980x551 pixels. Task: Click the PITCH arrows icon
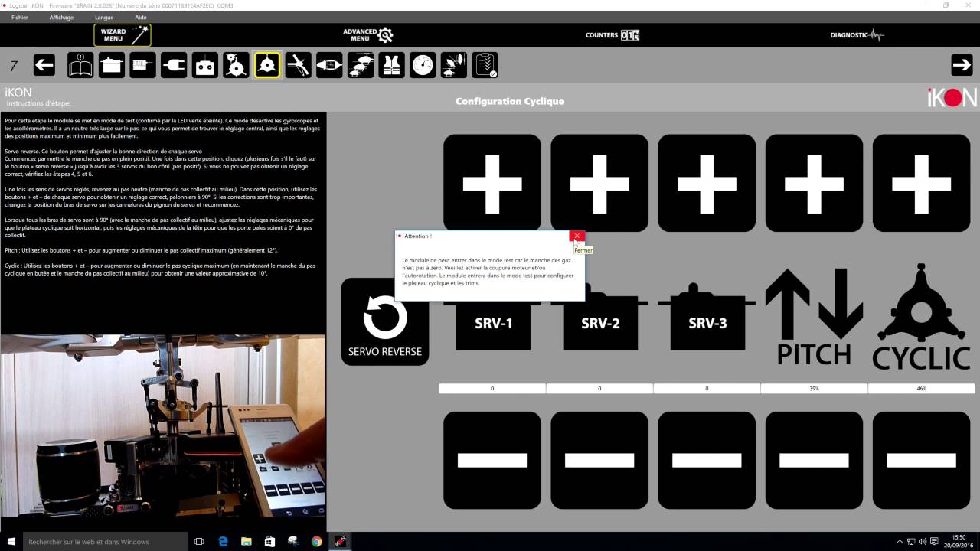click(815, 317)
